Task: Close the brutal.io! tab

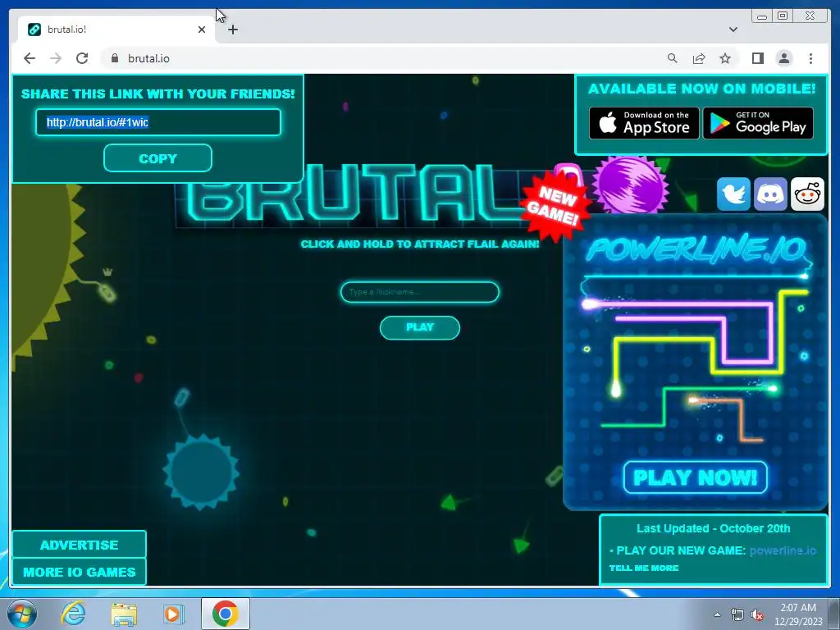Action: (x=202, y=30)
